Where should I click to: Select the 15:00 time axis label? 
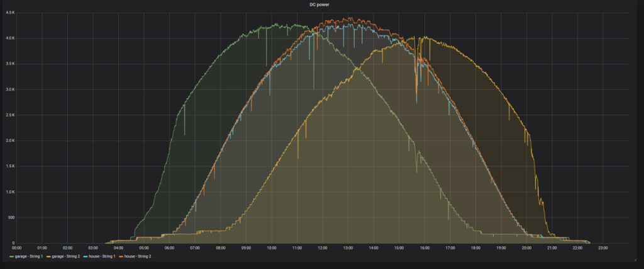(x=399, y=248)
